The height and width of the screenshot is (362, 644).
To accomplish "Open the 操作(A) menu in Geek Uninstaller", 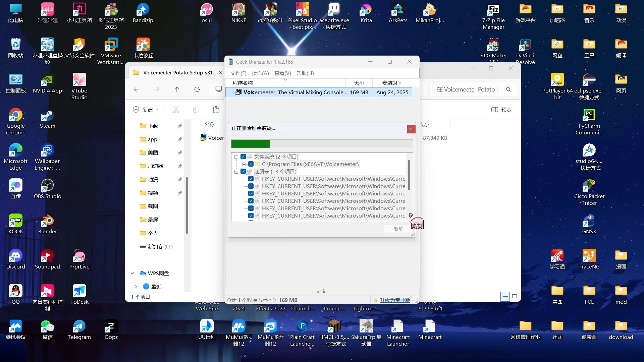I will 260,73.
